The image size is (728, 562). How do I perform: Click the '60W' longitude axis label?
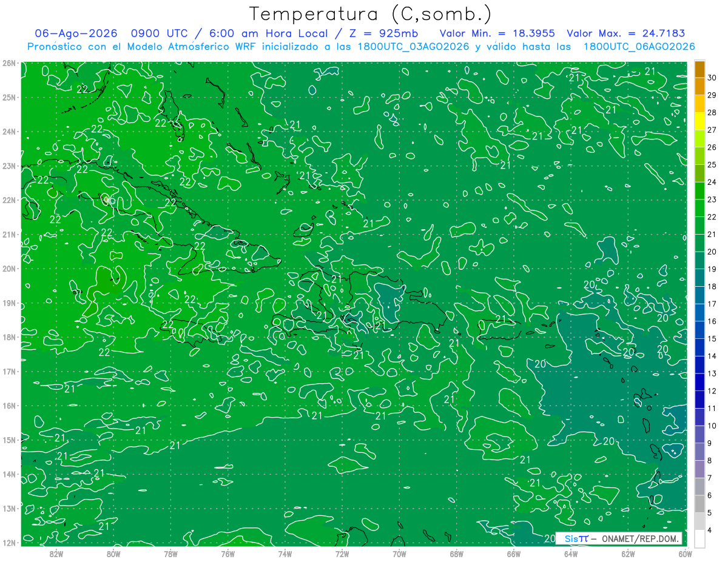click(686, 554)
